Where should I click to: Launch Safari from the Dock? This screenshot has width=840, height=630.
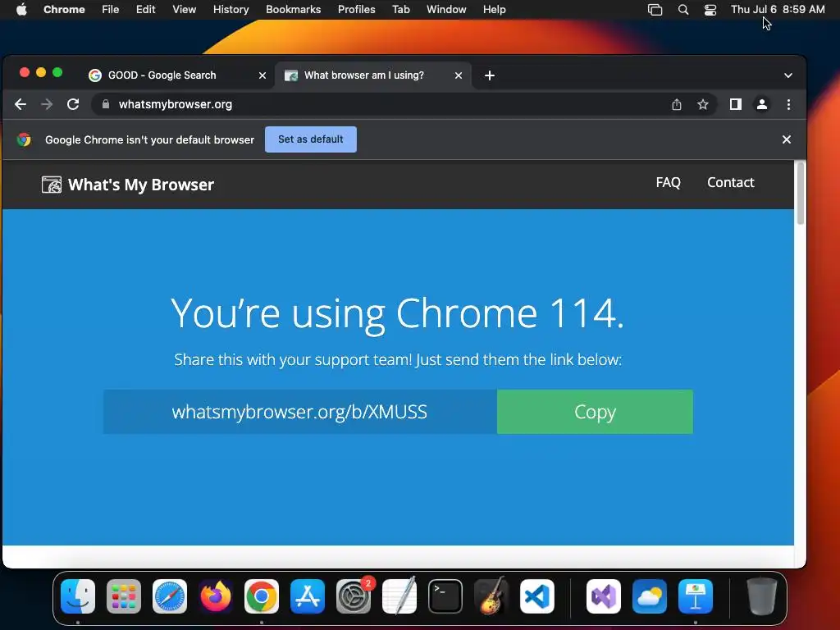point(170,596)
